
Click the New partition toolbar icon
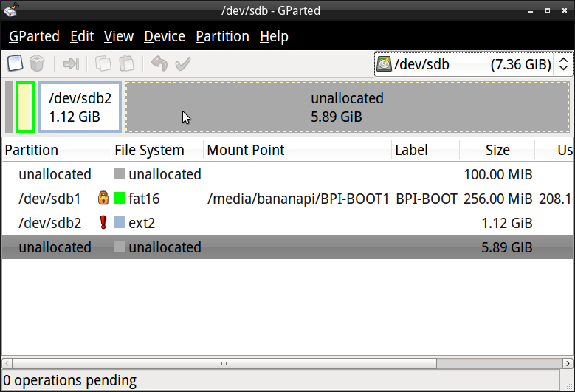pyautogui.click(x=16, y=63)
